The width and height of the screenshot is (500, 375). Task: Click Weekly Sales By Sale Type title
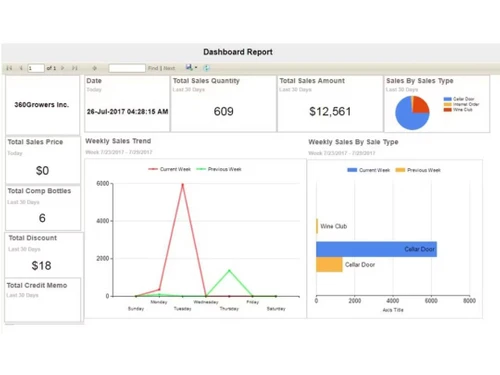pos(353,142)
